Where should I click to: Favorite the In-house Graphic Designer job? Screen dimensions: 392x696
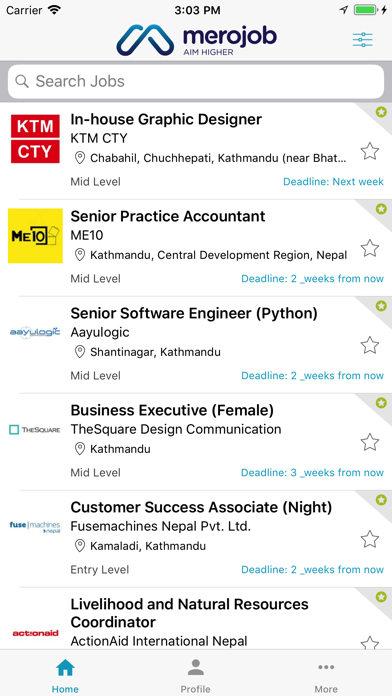370,151
